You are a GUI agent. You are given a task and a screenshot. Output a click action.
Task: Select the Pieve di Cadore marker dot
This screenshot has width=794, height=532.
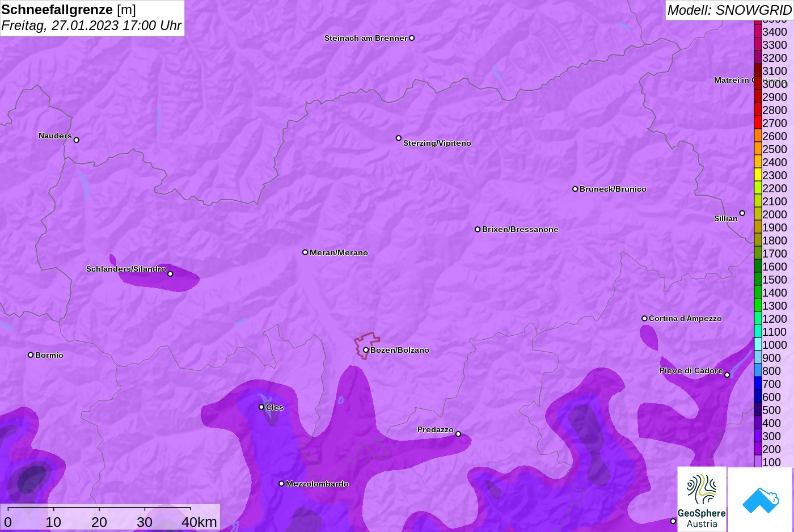pos(727,375)
